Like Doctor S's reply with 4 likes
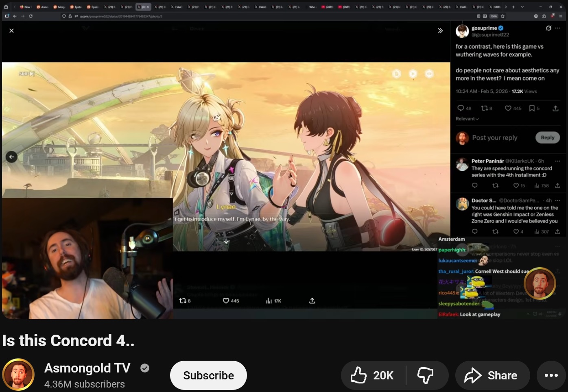Viewport: 568px width, 392px height. pos(516,231)
